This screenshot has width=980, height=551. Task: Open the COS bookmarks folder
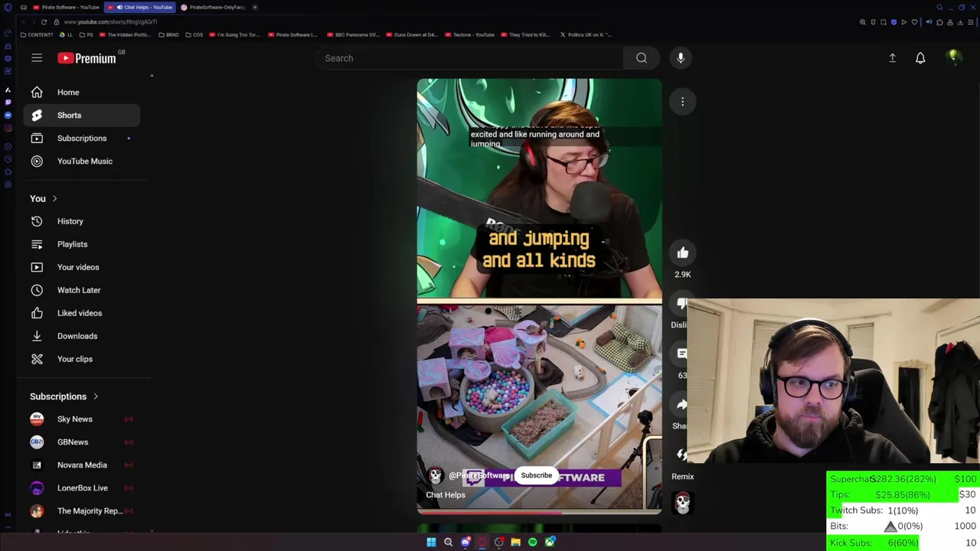[x=194, y=34]
